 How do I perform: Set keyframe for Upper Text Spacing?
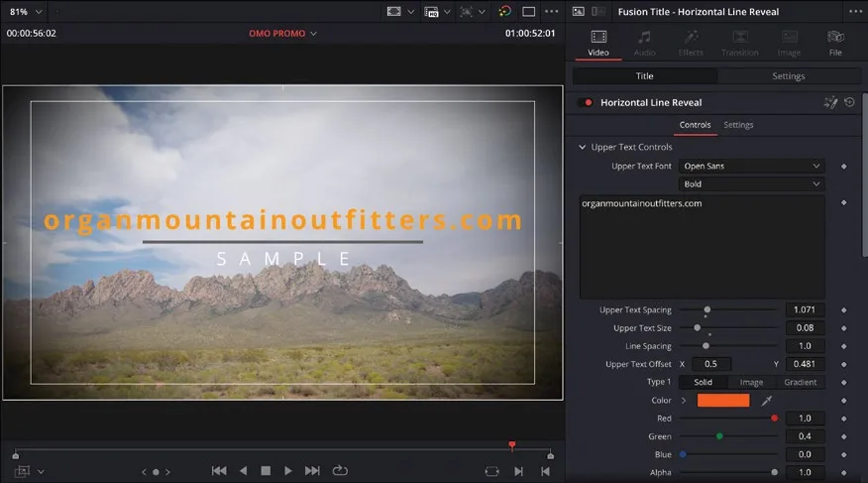(843, 310)
